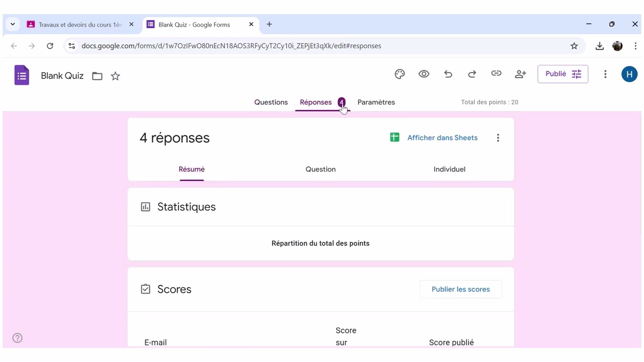Switch to the Individuel responses view
Image resolution: width=644 pixels, height=362 pixels.
point(449,169)
